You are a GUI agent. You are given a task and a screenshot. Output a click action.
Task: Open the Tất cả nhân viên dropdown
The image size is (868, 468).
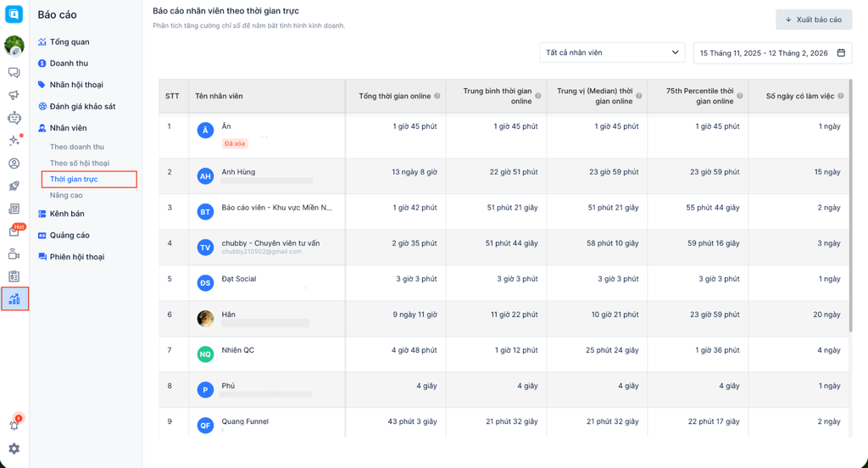click(x=611, y=53)
